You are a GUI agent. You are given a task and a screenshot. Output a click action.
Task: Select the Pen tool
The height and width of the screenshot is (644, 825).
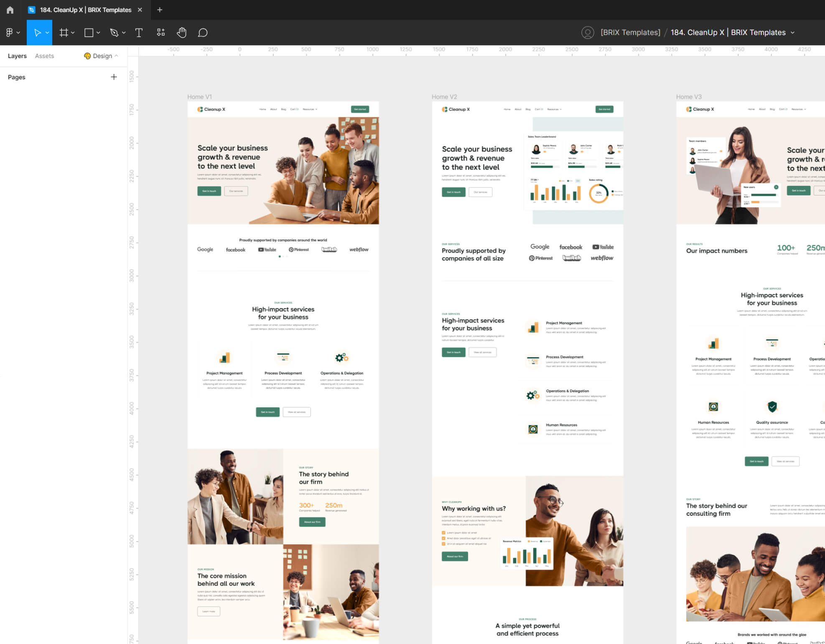[114, 33]
